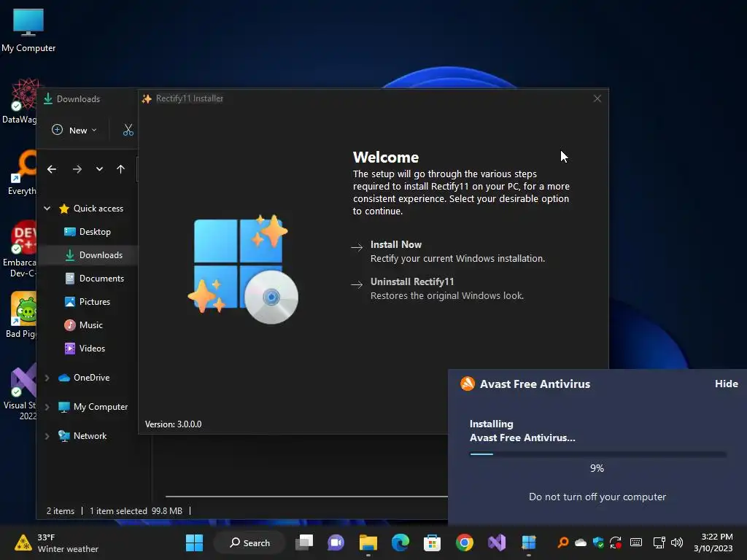The height and width of the screenshot is (560, 747).
Task: Expand the Network tree node
Action: click(47, 436)
